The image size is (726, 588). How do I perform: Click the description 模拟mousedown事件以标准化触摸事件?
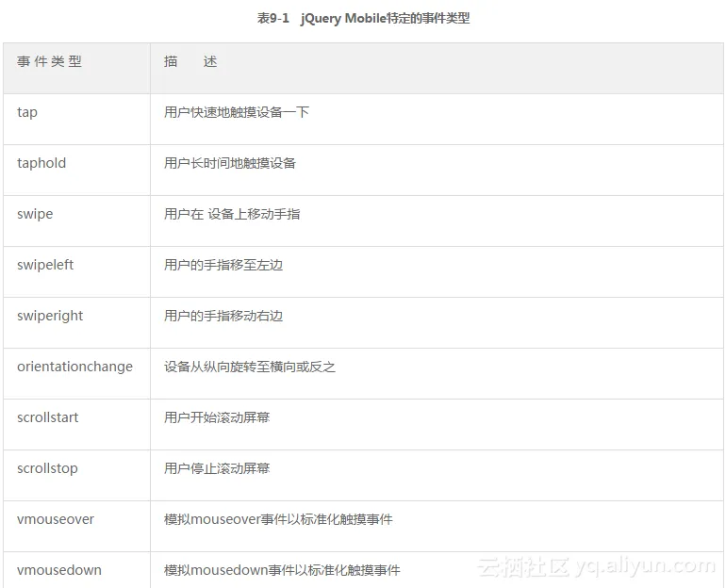click(282, 570)
